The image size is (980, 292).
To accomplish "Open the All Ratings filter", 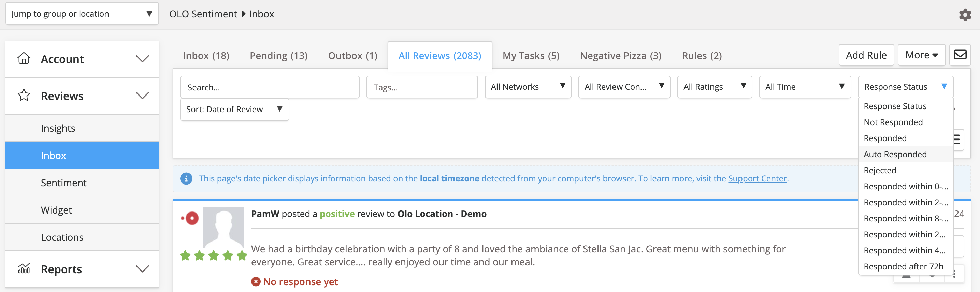I will point(715,87).
